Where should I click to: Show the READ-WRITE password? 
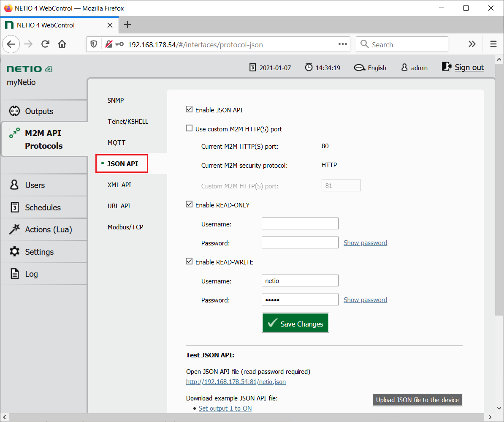point(365,300)
